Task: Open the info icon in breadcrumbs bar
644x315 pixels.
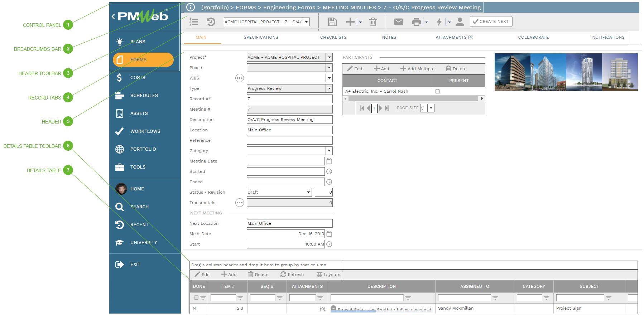Action: tap(191, 7)
